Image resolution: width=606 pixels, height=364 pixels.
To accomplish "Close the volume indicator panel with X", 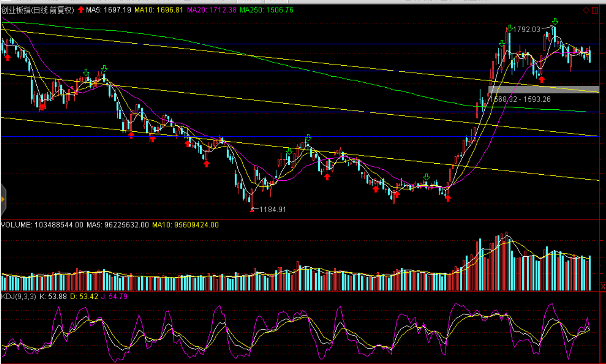I will [603, 287].
